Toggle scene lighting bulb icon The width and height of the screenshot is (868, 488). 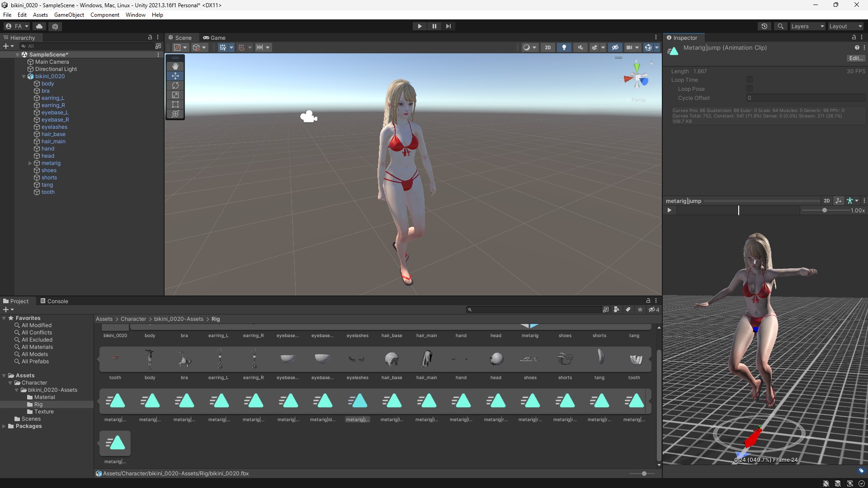click(564, 47)
